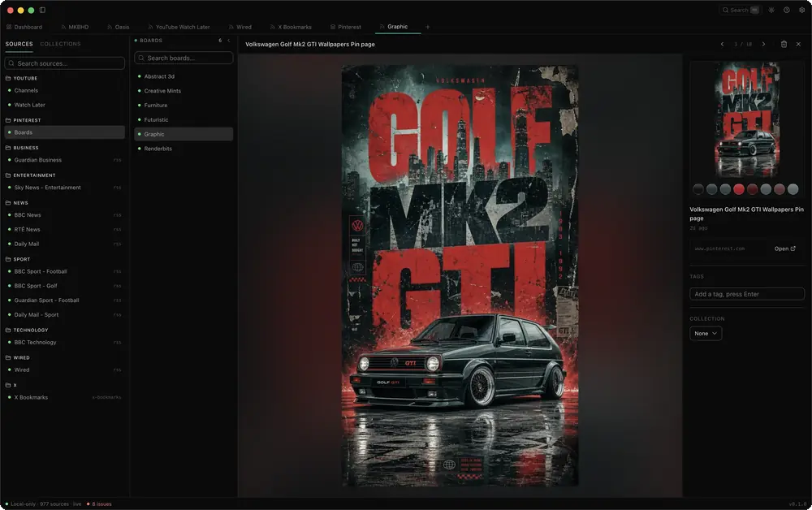Viewport: 812px width, 510px height.
Task: Open the X Bookmarks source in the sidebar
Action: pyautogui.click(x=65, y=398)
